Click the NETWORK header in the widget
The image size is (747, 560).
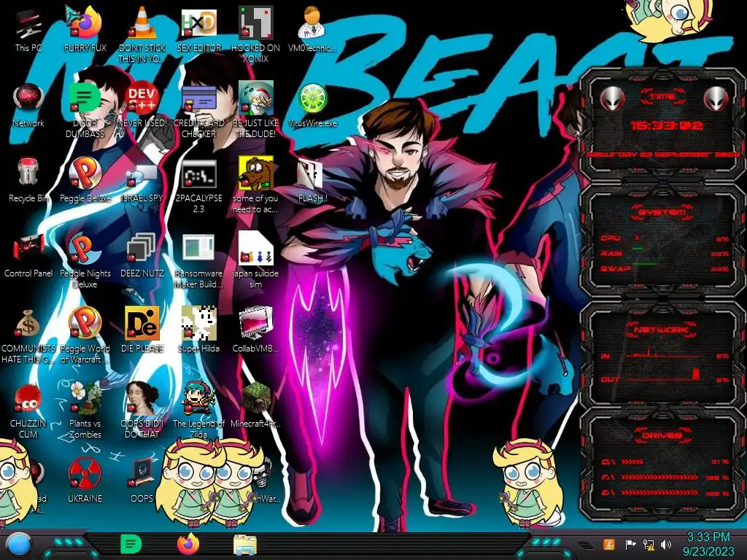pyautogui.click(x=662, y=329)
